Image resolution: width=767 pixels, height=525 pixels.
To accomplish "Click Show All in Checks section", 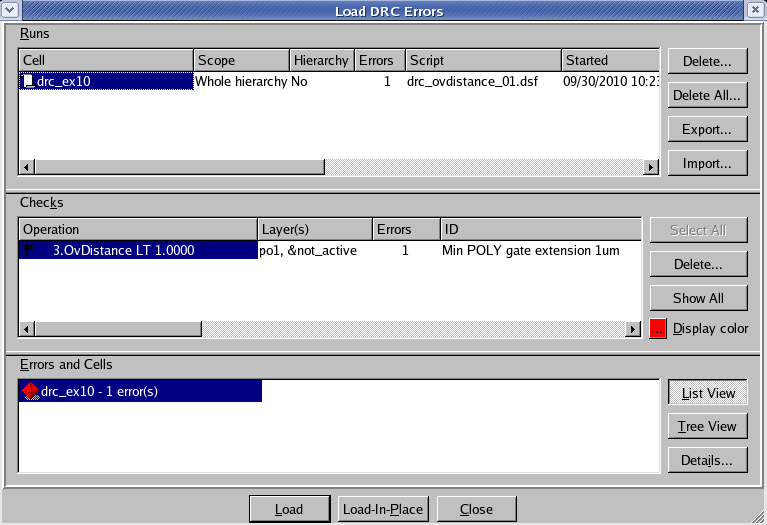I will (698, 298).
